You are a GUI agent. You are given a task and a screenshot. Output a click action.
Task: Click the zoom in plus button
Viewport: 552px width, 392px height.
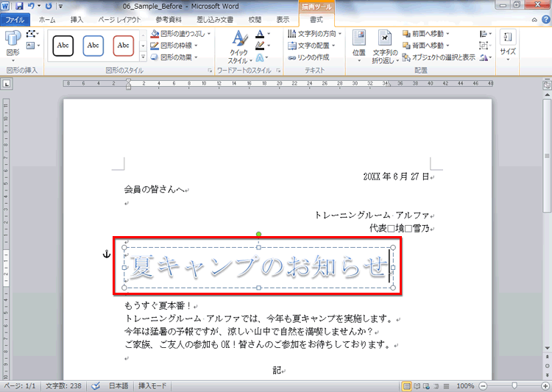[x=545, y=386]
